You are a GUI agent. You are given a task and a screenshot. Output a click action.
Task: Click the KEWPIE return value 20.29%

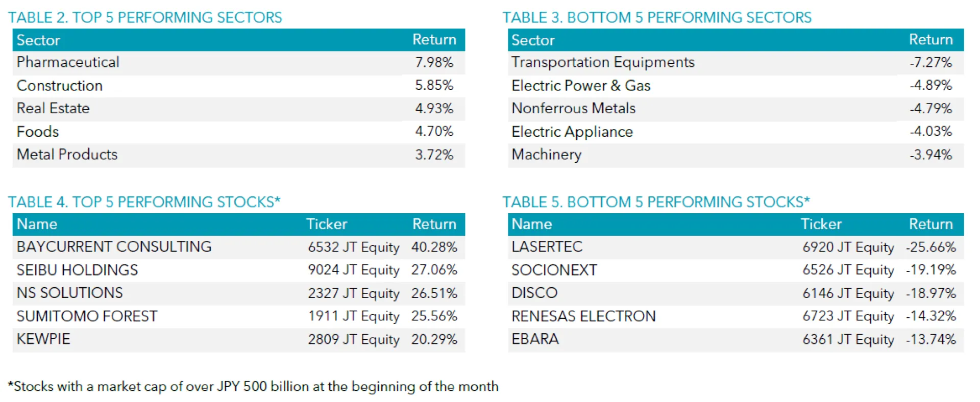[434, 339]
